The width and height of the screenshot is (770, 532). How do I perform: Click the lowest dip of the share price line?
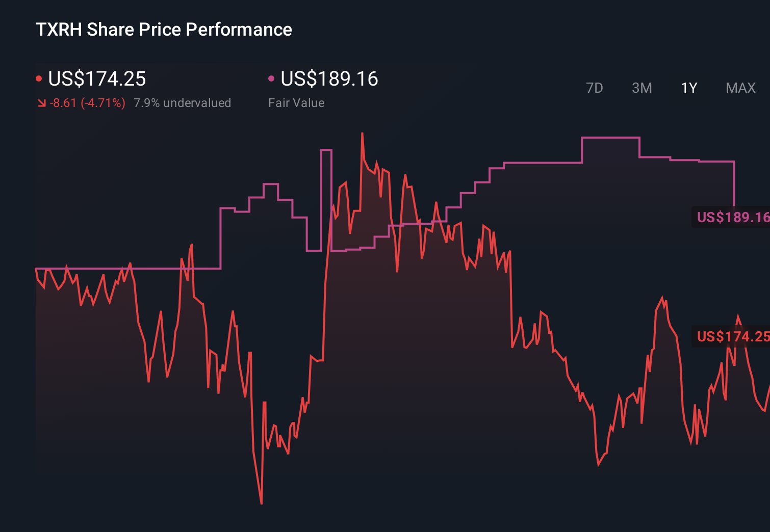(261, 503)
